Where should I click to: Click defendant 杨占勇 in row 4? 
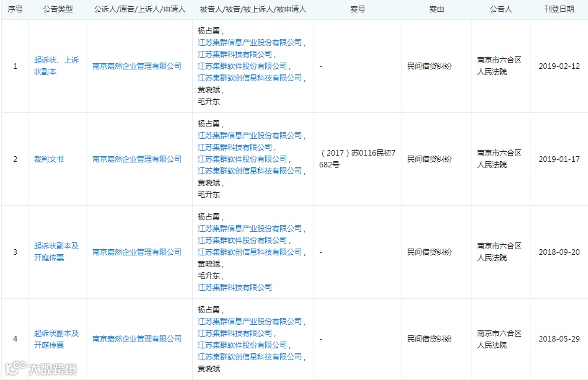coord(209,310)
